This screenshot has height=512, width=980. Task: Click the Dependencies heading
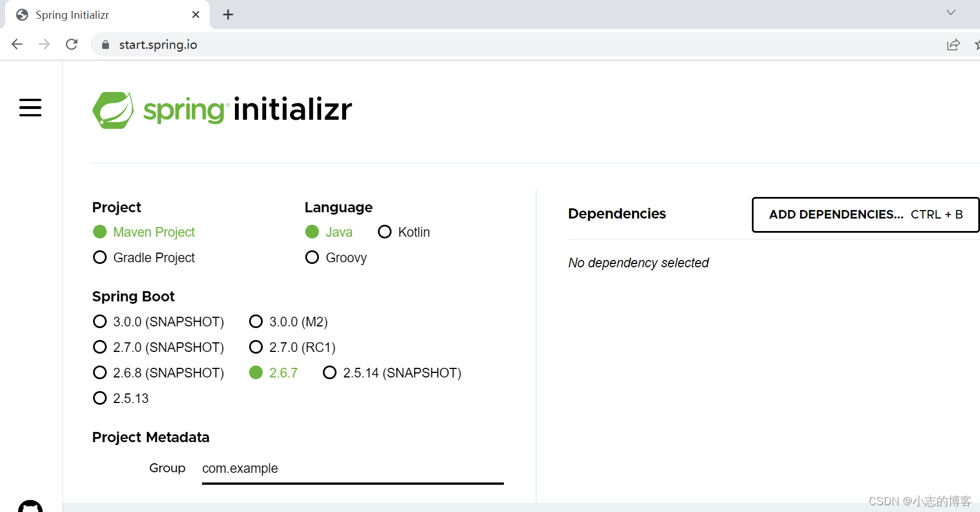coord(617,213)
